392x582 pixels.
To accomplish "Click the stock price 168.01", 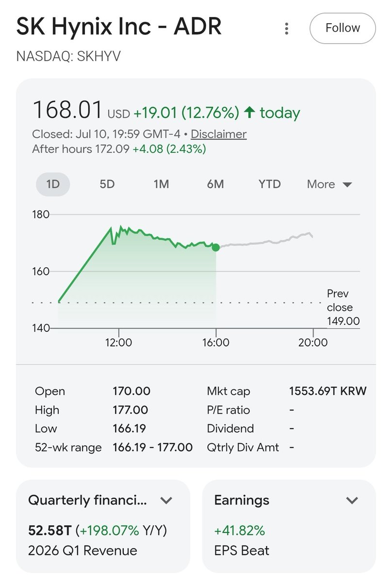I will coord(67,110).
